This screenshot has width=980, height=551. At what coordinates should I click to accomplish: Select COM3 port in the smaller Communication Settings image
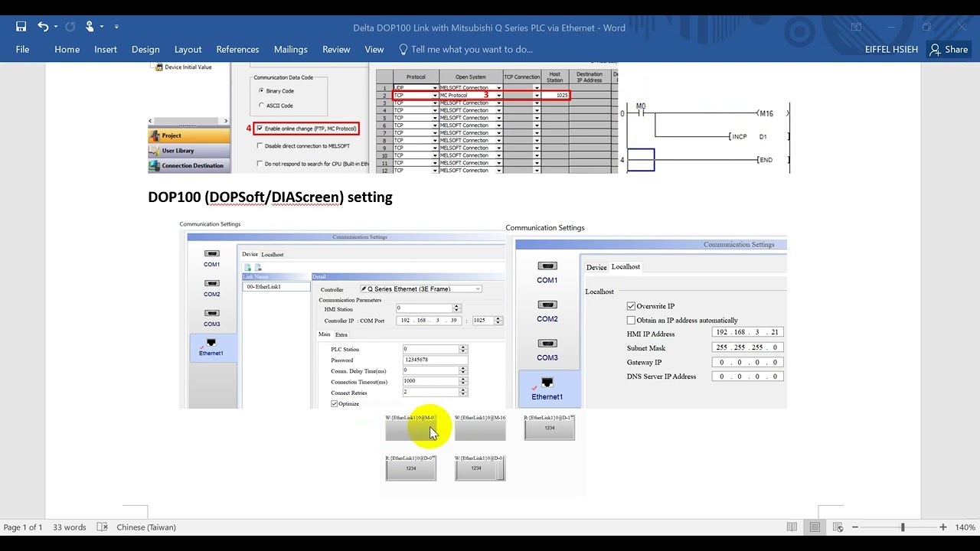[211, 318]
